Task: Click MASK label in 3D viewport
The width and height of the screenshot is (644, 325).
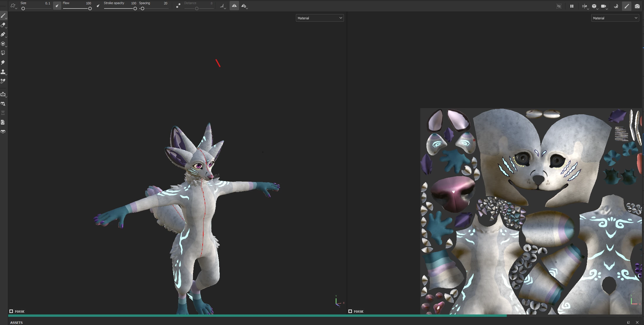Action: [x=20, y=312]
